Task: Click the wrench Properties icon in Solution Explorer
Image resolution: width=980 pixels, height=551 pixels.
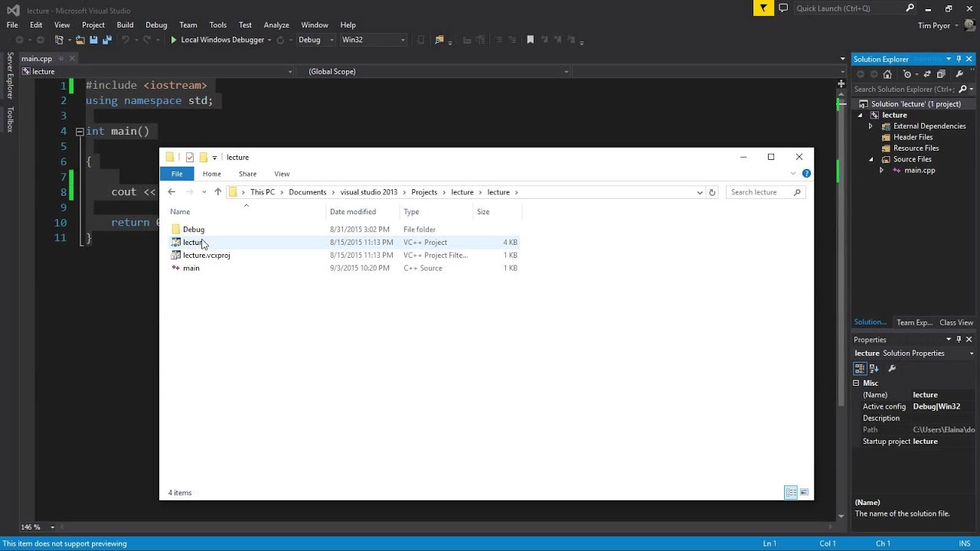Action: pyautogui.click(x=959, y=74)
